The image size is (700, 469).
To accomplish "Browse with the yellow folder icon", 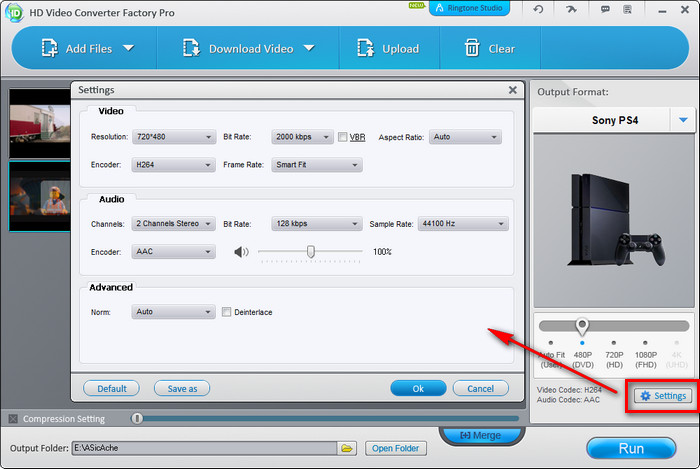I will (347, 448).
